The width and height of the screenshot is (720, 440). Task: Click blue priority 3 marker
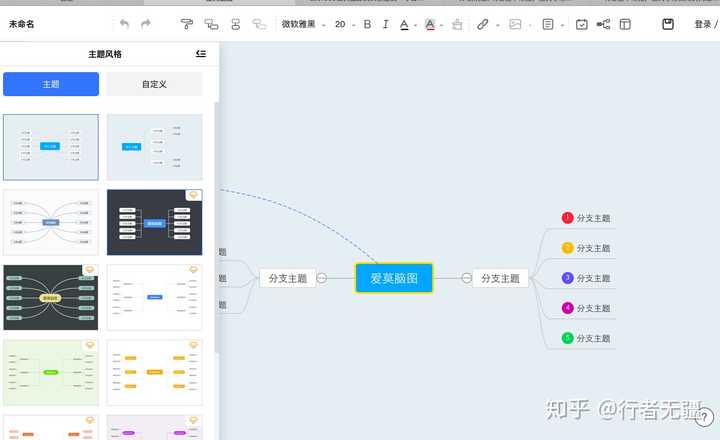568,278
